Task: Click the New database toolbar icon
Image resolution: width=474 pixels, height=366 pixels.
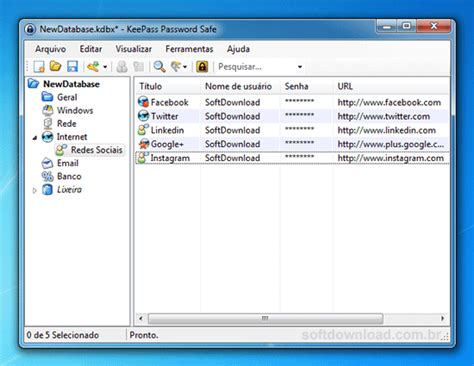Action: pyautogui.click(x=39, y=67)
